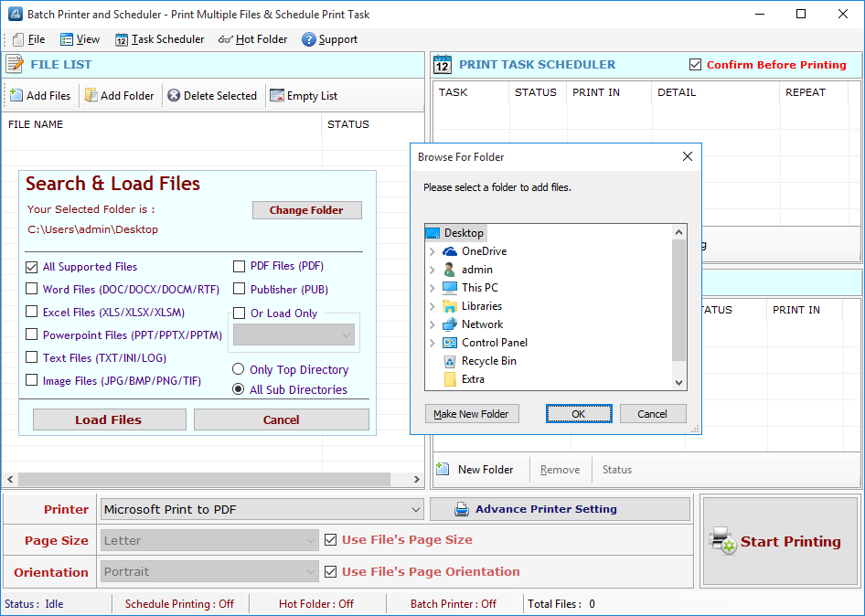Viewport: 865px width, 616px height.
Task: Click the Add Folder icon
Action: (91, 95)
